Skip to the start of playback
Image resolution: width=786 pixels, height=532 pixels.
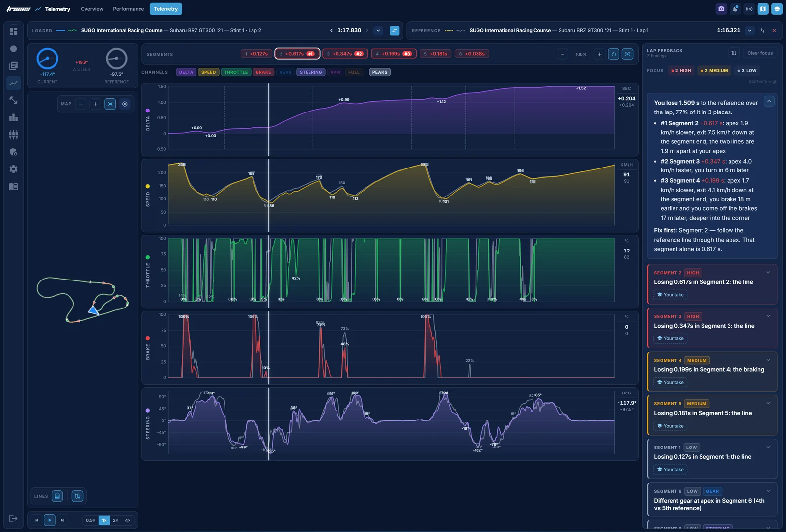pos(36,520)
